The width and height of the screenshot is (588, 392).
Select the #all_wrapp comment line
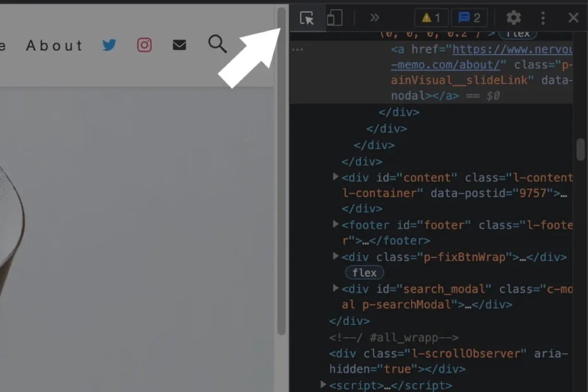click(394, 337)
